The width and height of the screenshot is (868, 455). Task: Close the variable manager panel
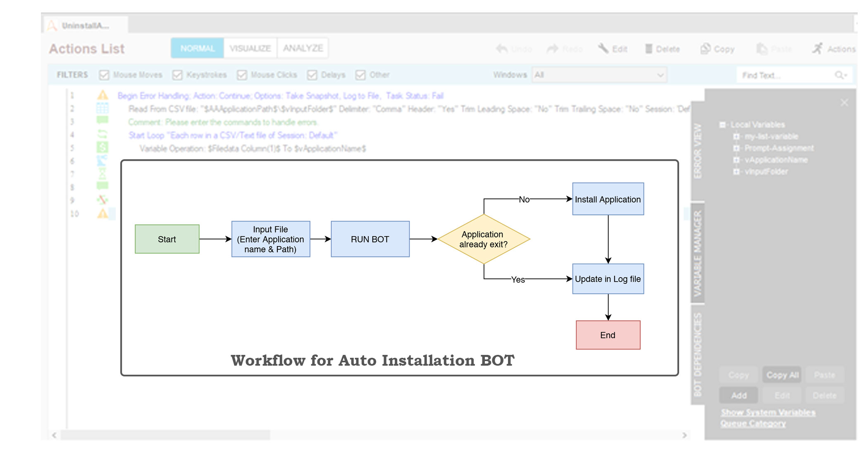click(844, 103)
